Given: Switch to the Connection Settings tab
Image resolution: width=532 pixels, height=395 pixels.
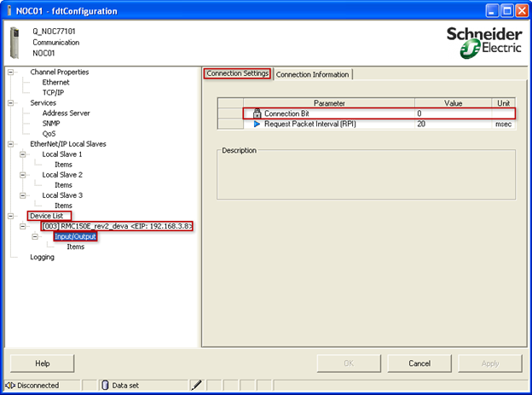Looking at the screenshot, I should pyautogui.click(x=238, y=73).
